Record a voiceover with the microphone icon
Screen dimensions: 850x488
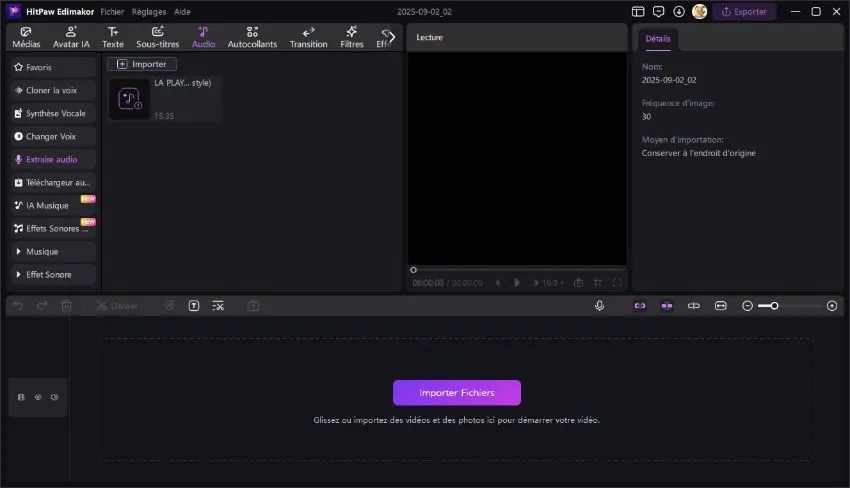tap(599, 306)
